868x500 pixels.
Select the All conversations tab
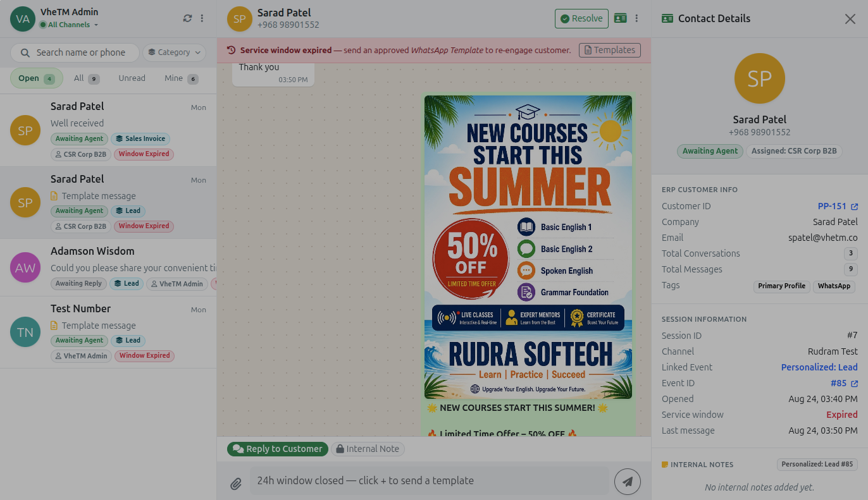click(x=87, y=78)
